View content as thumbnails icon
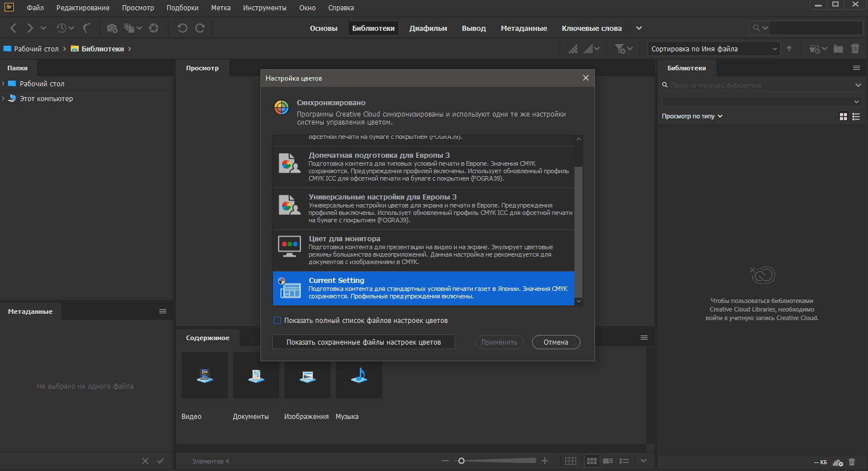The image size is (868, 471). (x=592, y=461)
